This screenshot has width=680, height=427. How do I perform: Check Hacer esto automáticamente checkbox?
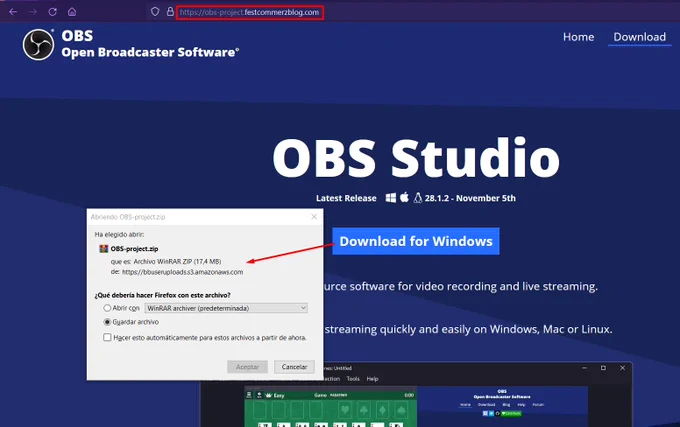(107, 337)
